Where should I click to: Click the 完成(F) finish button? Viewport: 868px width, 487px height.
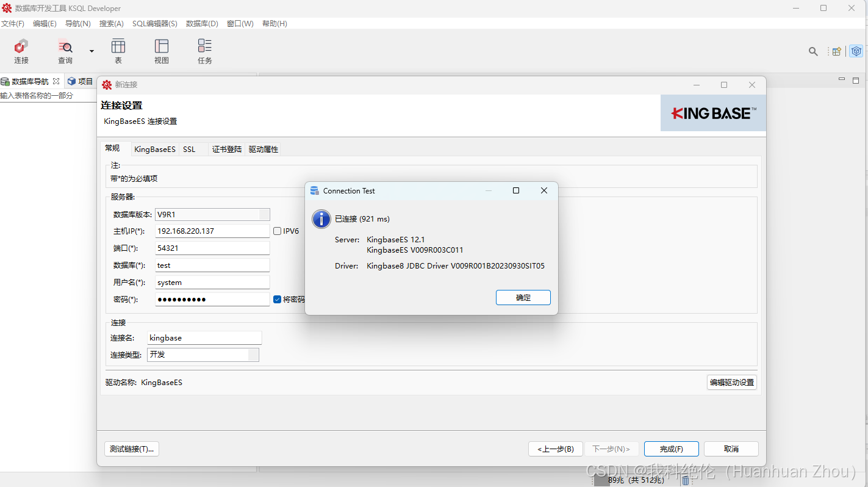tap(672, 449)
